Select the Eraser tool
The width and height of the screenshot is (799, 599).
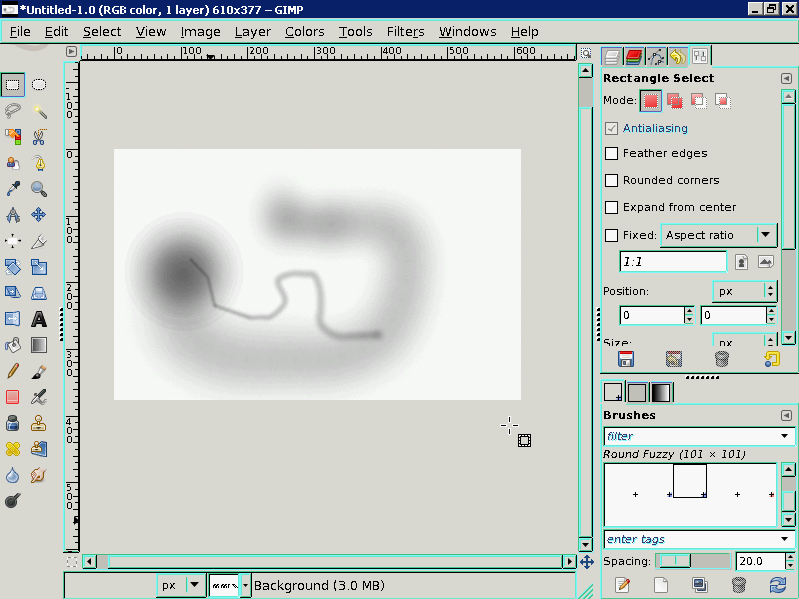point(13,397)
